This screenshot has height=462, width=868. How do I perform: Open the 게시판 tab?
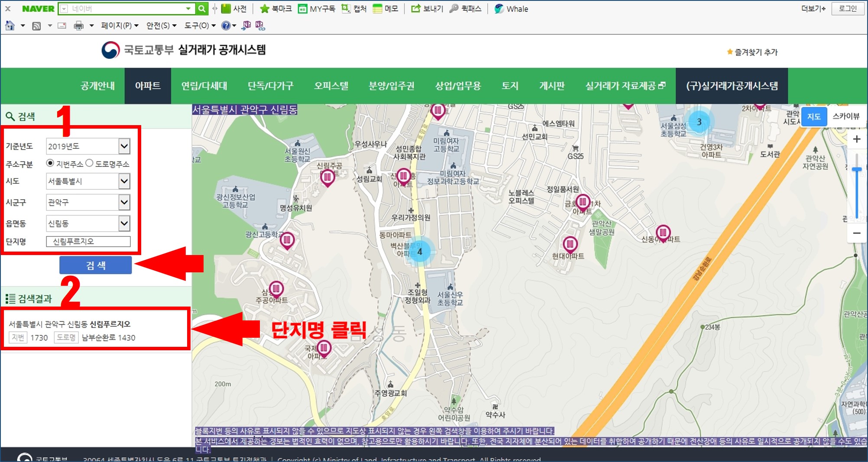point(552,86)
